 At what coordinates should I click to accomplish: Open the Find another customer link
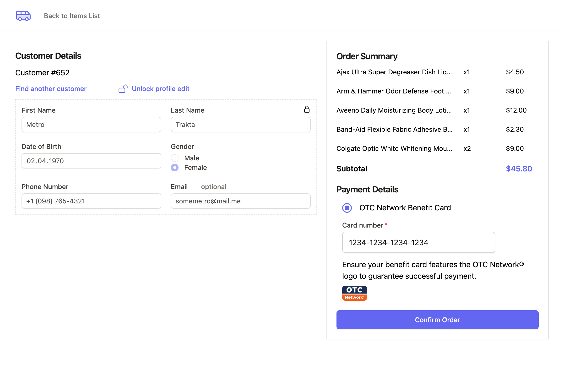(51, 89)
